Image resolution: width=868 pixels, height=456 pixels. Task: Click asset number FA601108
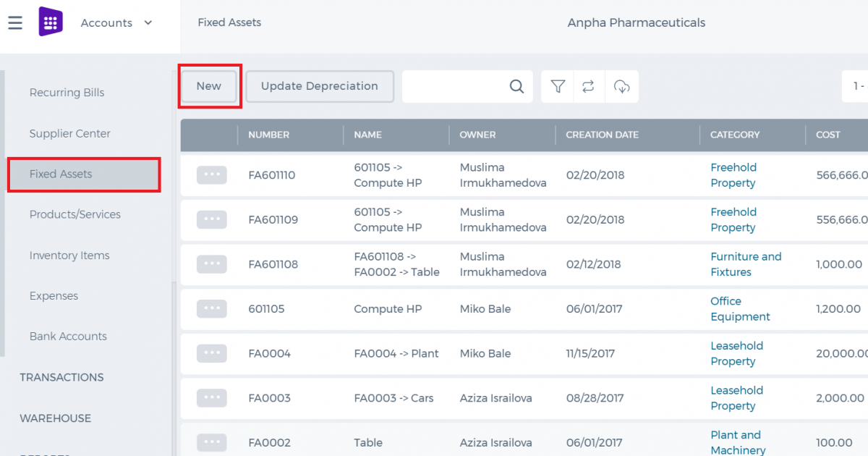273,264
